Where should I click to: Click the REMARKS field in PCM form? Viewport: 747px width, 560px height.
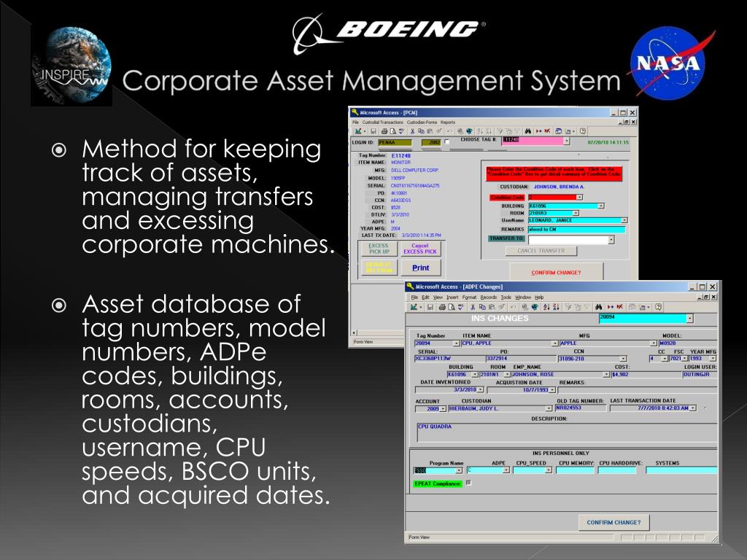click(576, 230)
